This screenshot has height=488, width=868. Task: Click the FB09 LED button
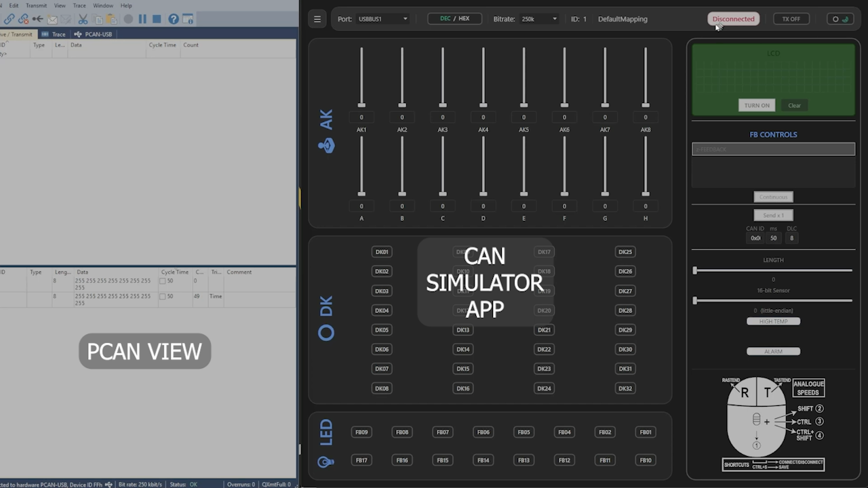pos(361,432)
